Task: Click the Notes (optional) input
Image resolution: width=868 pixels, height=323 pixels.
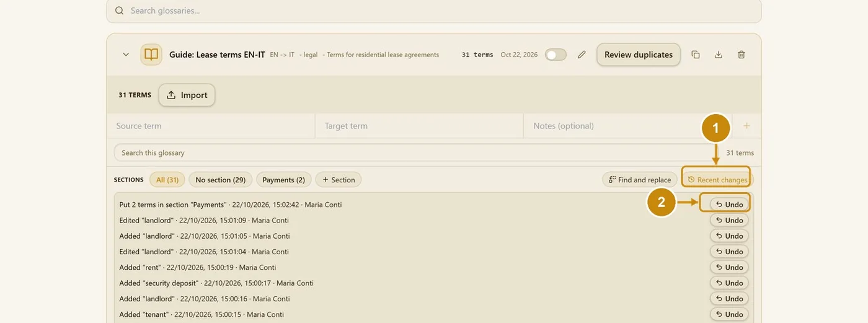Action: [627, 126]
